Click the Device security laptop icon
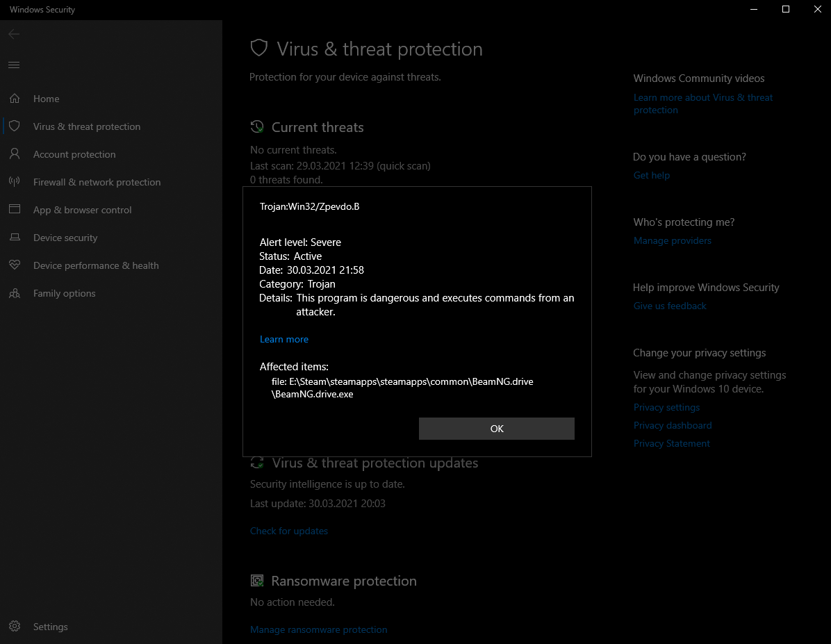The height and width of the screenshot is (644, 831). (x=15, y=238)
